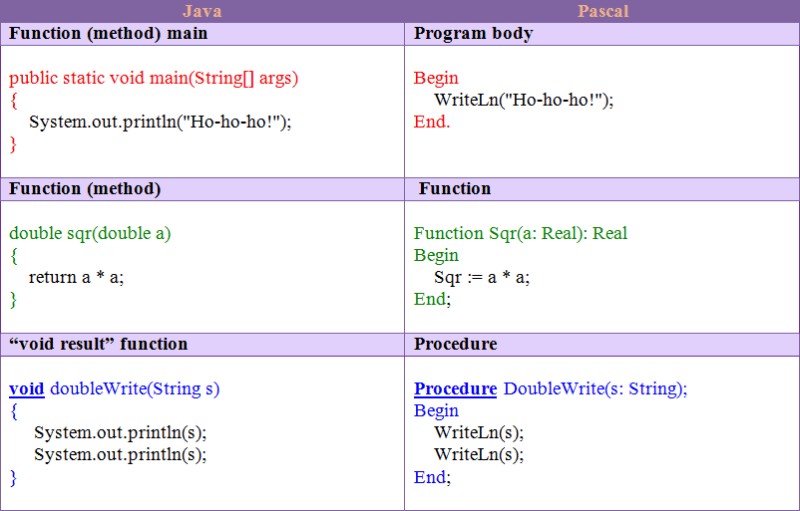Click the "Sqr := a * a;" statement

(482, 277)
